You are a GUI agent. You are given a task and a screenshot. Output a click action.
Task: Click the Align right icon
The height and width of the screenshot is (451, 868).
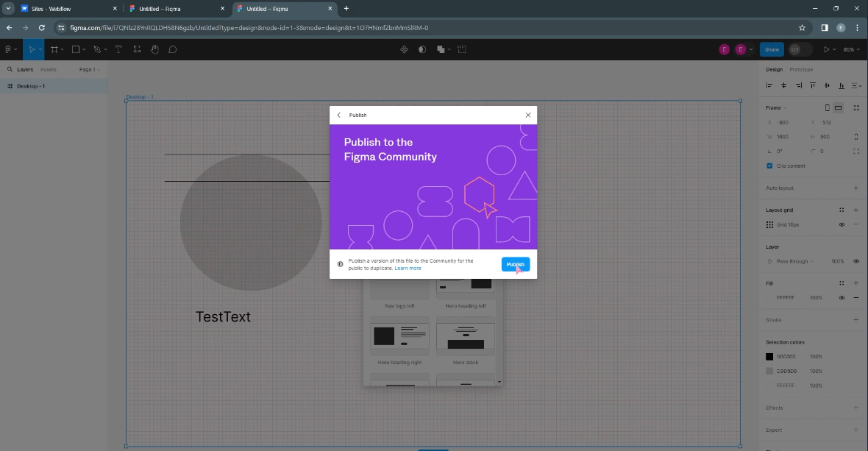[x=798, y=85]
